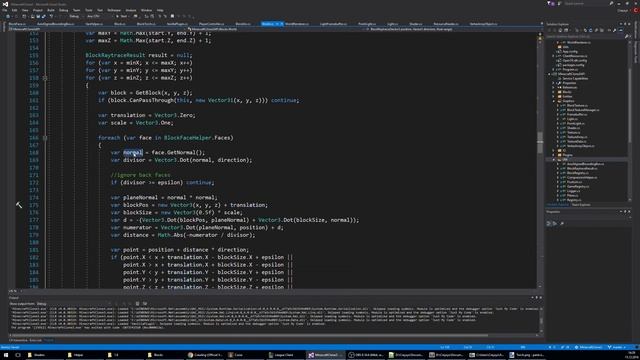
Task: Toggle auto-hide pin on Solution Explorer
Action: 625,24
